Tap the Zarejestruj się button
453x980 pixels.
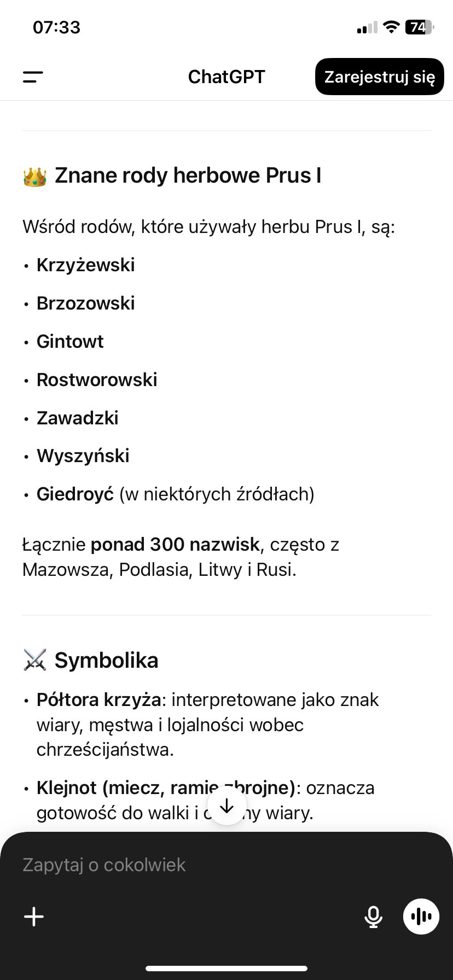[380, 77]
